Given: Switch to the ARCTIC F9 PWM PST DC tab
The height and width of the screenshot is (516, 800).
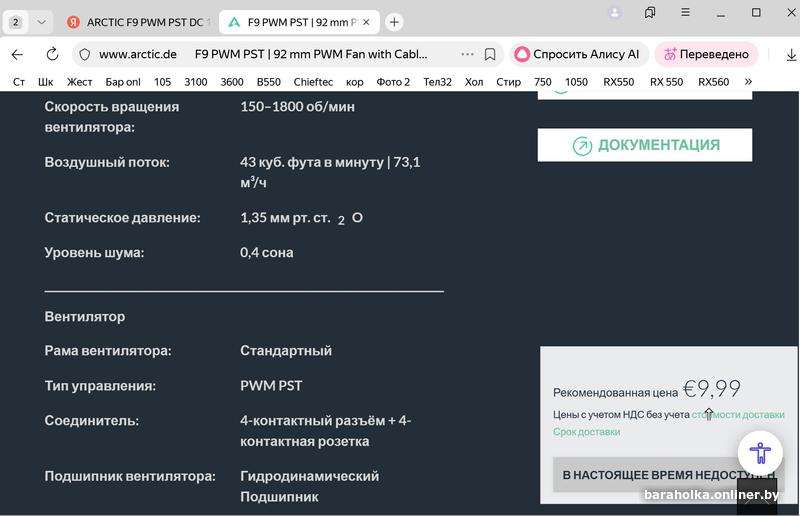Looking at the screenshot, I should click(139, 22).
